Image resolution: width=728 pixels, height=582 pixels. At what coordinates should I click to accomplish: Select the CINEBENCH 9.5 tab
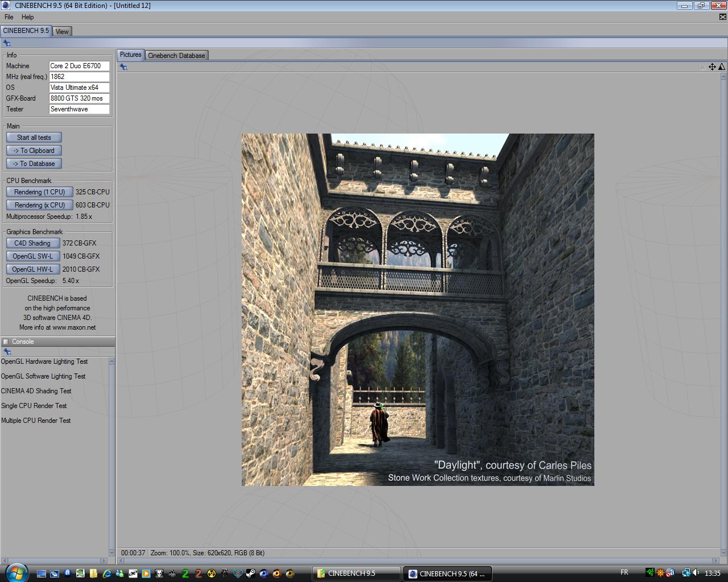click(26, 31)
